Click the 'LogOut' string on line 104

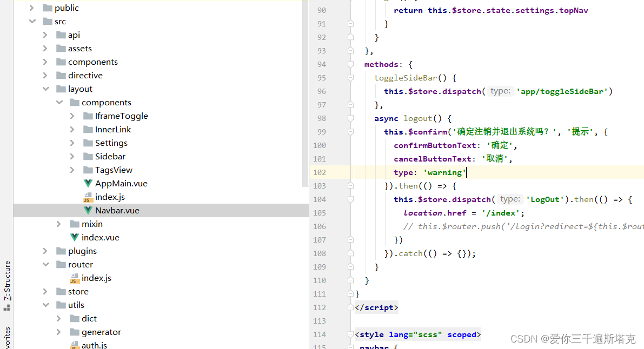[545, 199]
